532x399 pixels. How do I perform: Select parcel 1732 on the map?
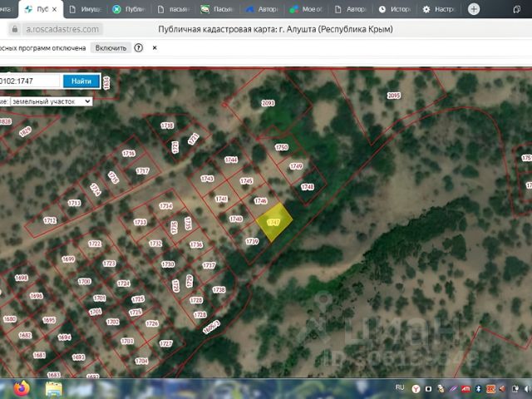coord(155,244)
